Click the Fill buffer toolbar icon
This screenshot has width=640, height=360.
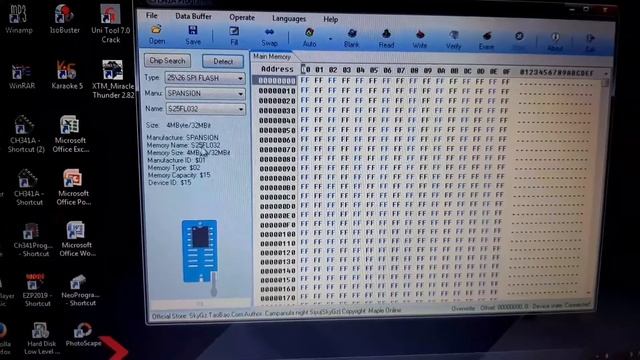pyautogui.click(x=234, y=36)
